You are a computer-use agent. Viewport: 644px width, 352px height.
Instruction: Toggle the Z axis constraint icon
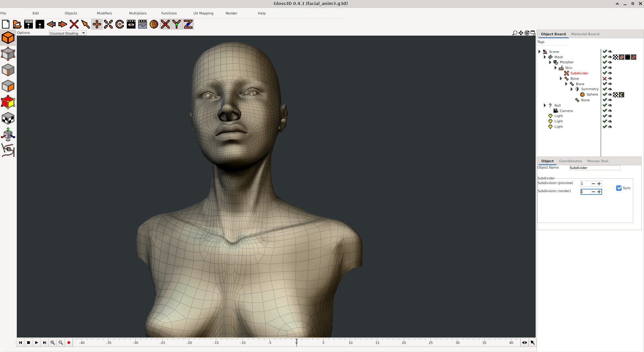pos(188,24)
